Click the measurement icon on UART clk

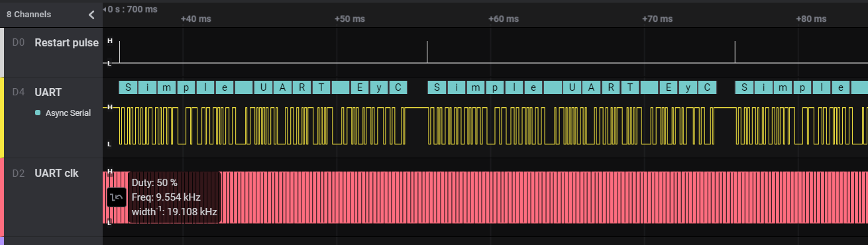[x=117, y=197]
